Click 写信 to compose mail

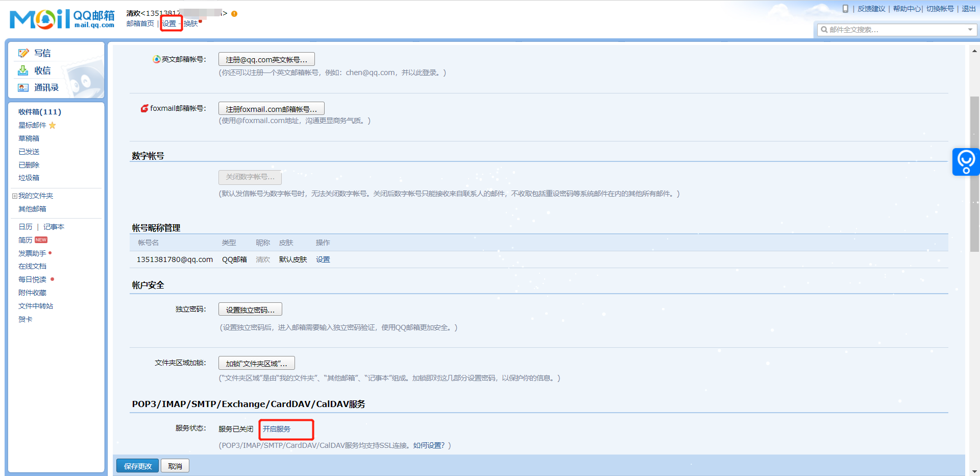(x=42, y=53)
